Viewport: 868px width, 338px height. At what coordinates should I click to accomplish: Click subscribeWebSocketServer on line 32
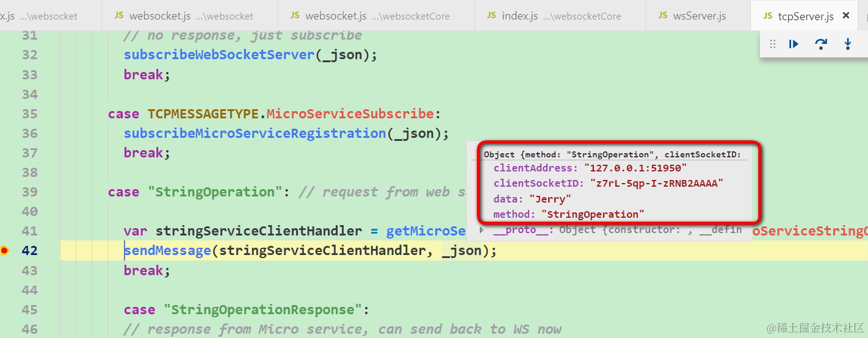point(219,55)
